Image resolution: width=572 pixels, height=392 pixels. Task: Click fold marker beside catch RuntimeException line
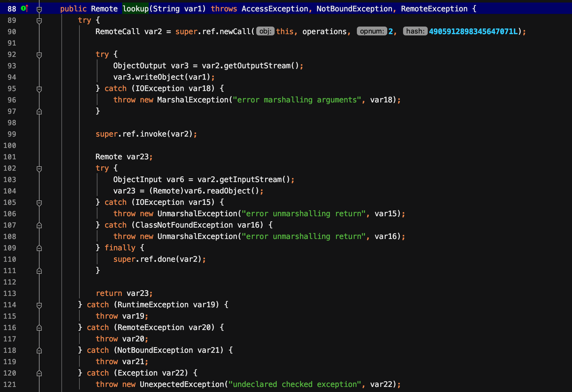[39, 305]
